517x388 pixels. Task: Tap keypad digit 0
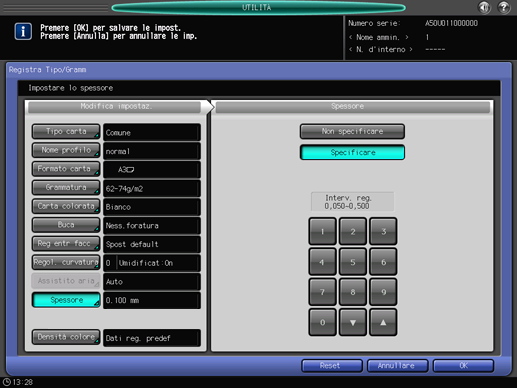click(322, 322)
